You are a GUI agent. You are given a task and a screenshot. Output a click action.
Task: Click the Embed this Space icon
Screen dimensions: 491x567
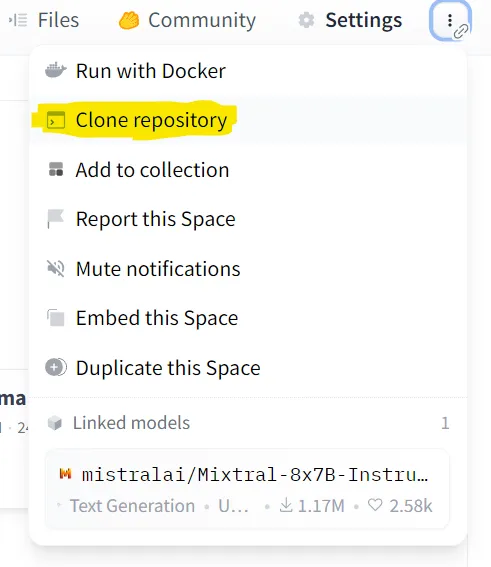(x=56, y=317)
